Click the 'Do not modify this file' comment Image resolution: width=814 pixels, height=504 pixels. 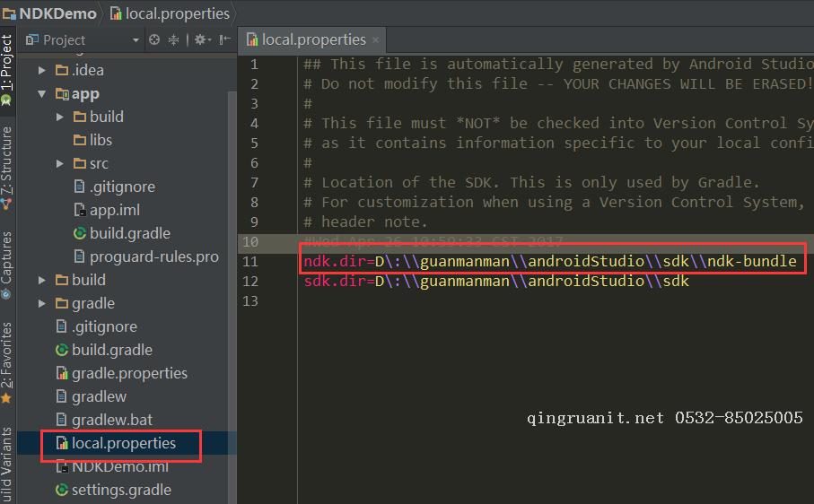point(557,84)
